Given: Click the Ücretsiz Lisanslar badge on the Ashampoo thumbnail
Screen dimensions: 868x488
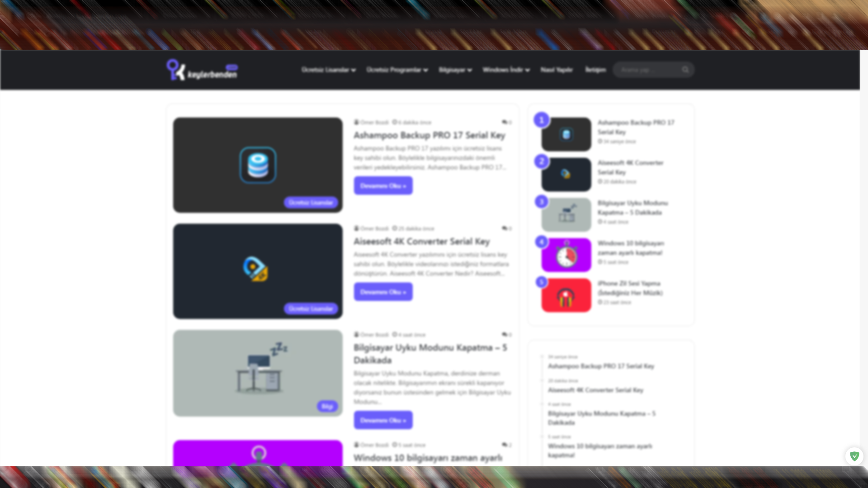Looking at the screenshot, I should pyautogui.click(x=311, y=202).
